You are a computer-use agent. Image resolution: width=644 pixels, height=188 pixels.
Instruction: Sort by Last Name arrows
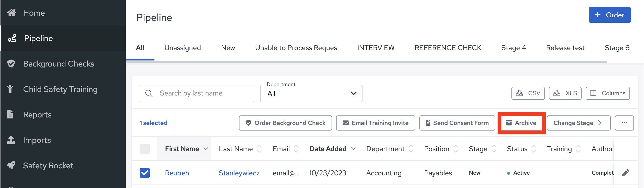(x=259, y=149)
